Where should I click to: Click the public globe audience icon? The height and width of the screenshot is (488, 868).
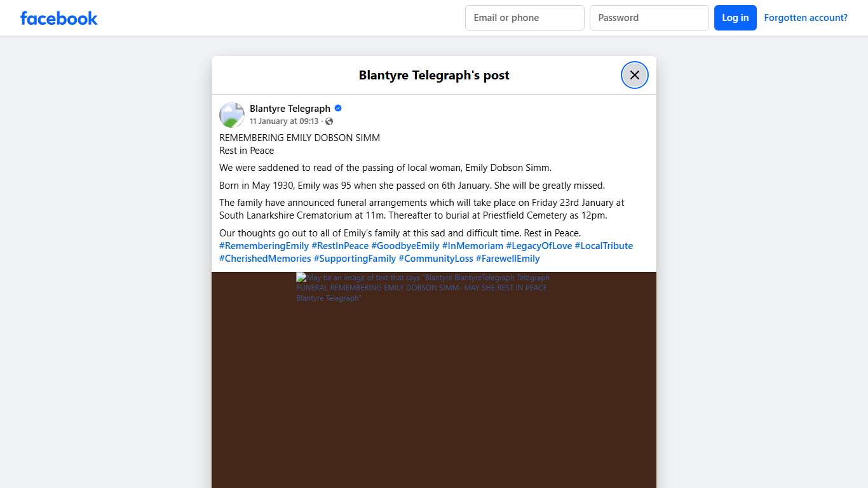coord(329,121)
